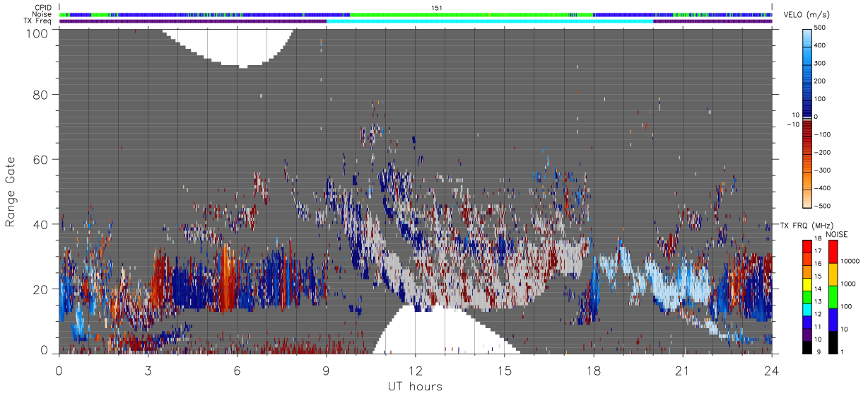The height and width of the screenshot is (401, 868).
Task: Click the CPID value 151
Action: [x=437, y=8]
